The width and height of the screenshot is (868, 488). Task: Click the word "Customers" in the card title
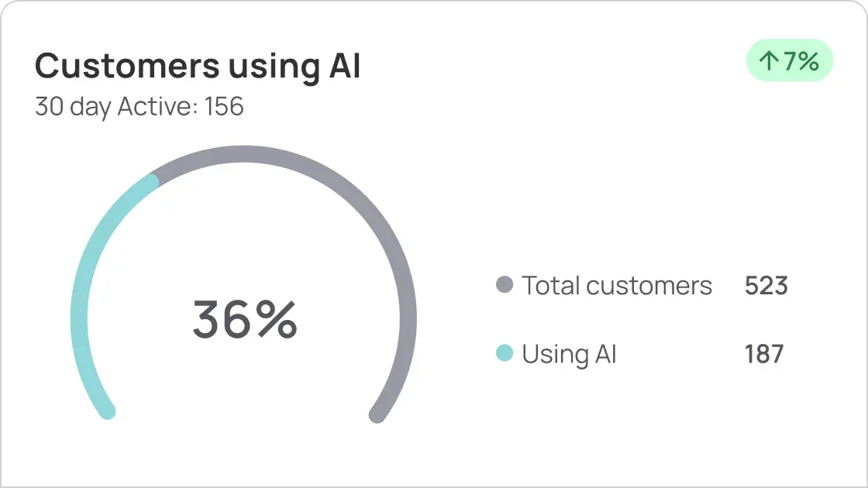[x=126, y=67]
